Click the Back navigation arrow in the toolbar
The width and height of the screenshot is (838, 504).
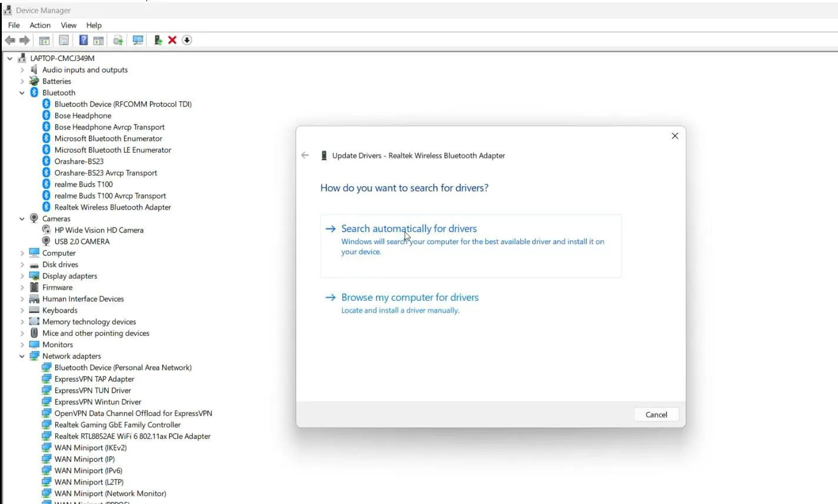pos(10,40)
